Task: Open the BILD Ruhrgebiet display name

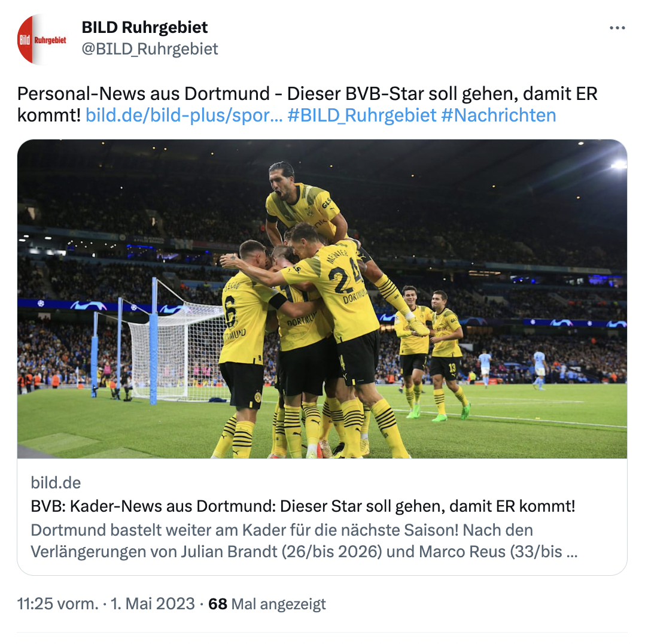Action: click(x=144, y=28)
